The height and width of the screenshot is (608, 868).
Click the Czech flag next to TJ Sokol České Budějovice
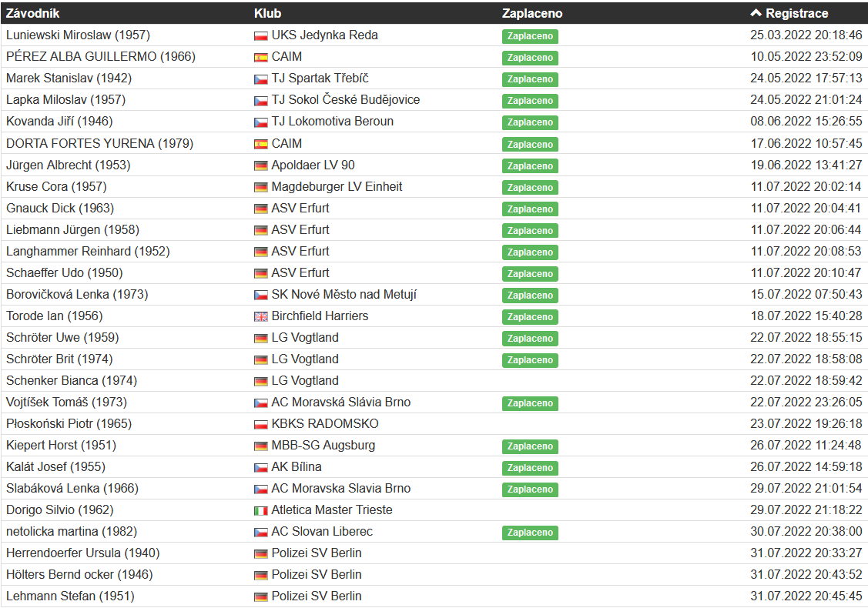pyautogui.click(x=261, y=102)
